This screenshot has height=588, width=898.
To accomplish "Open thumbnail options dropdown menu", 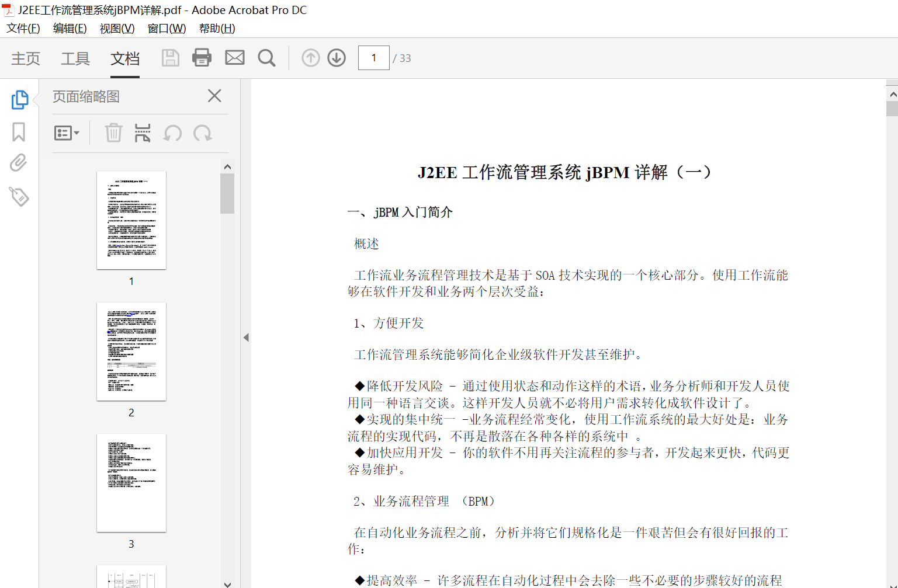I will (x=67, y=133).
